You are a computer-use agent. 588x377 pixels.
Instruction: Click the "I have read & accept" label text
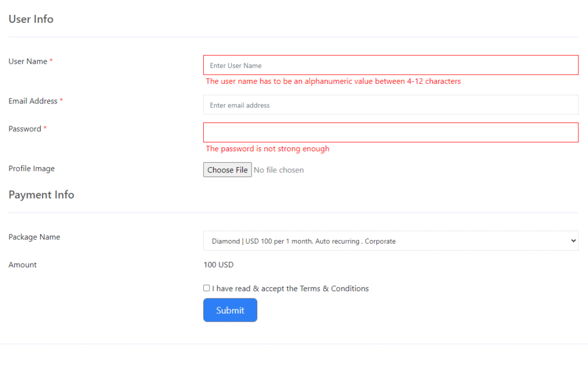point(290,288)
